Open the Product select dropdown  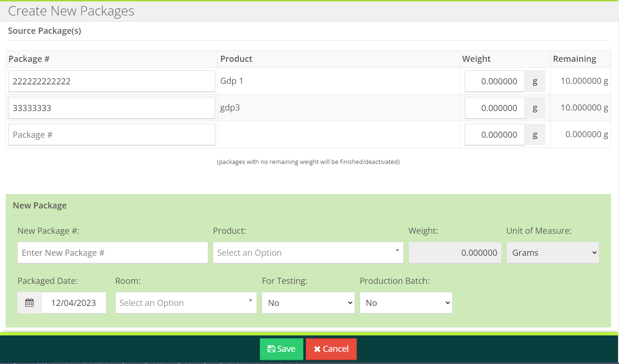pos(308,253)
